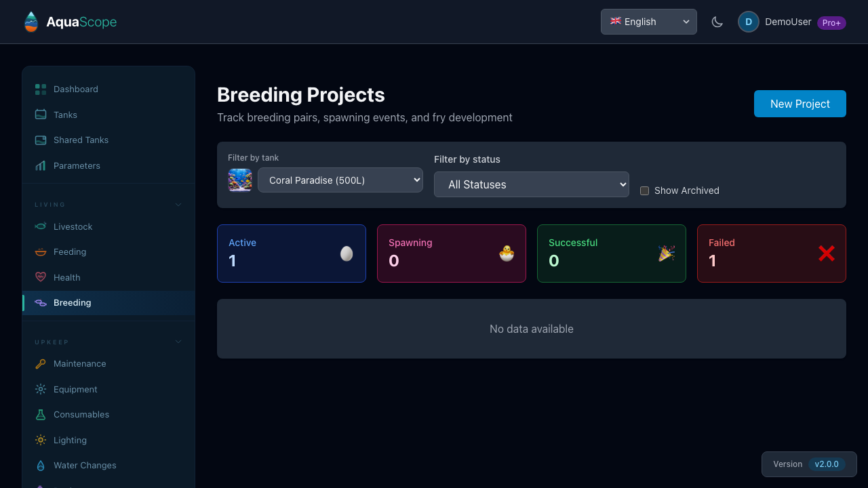
Task: Collapse the UPKEEP section chevron
Action: [178, 342]
